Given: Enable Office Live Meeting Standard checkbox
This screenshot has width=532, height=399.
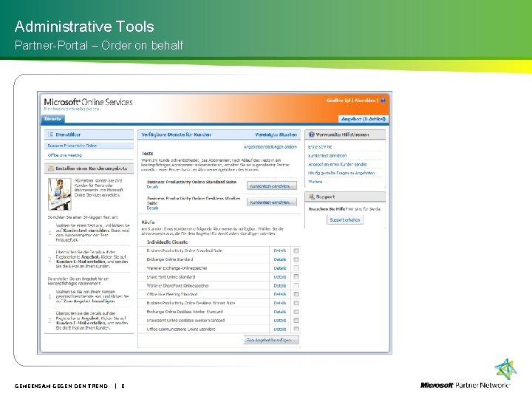Looking at the screenshot, I should pos(296,294).
